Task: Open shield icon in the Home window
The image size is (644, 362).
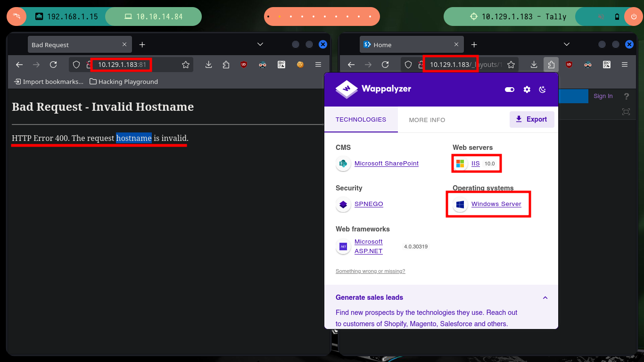Action: tap(408, 65)
